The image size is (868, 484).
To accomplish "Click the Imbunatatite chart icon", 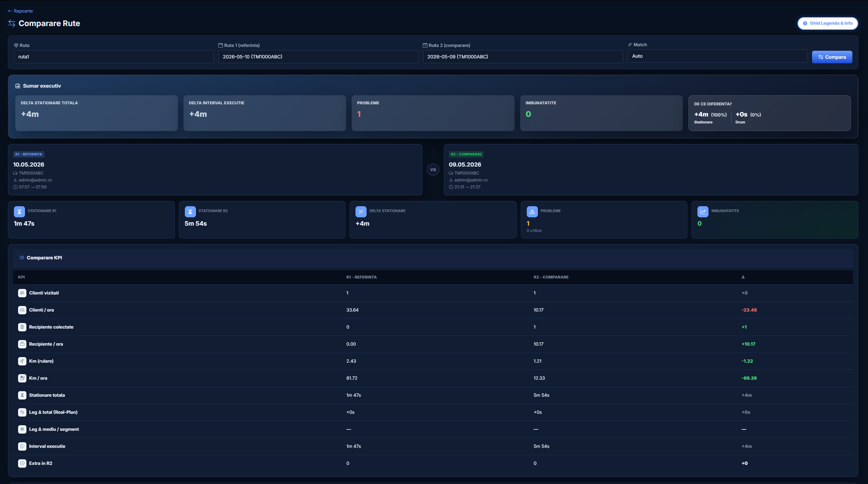I will pyautogui.click(x=703, y=211).
